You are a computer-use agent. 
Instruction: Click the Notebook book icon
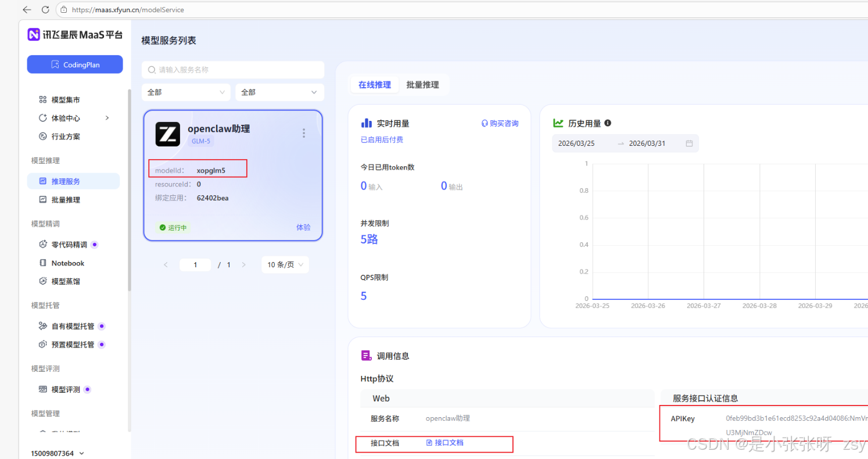point(42,263)
